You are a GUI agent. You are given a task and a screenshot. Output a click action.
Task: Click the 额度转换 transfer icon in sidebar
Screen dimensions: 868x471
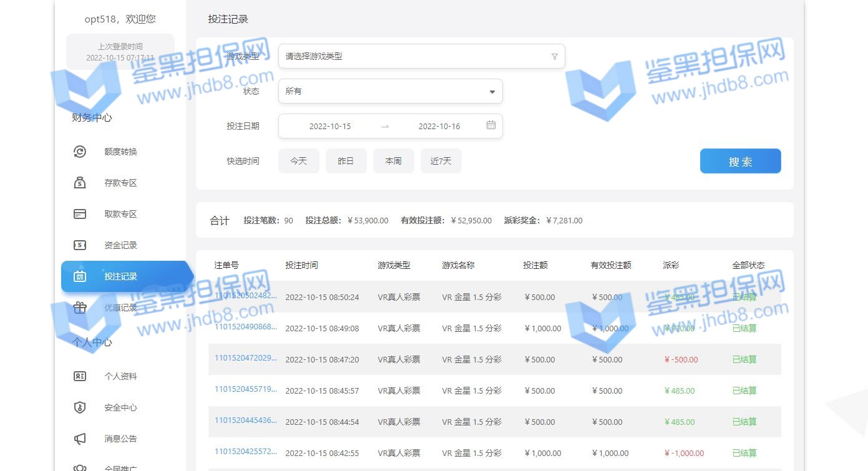point(80,152)
